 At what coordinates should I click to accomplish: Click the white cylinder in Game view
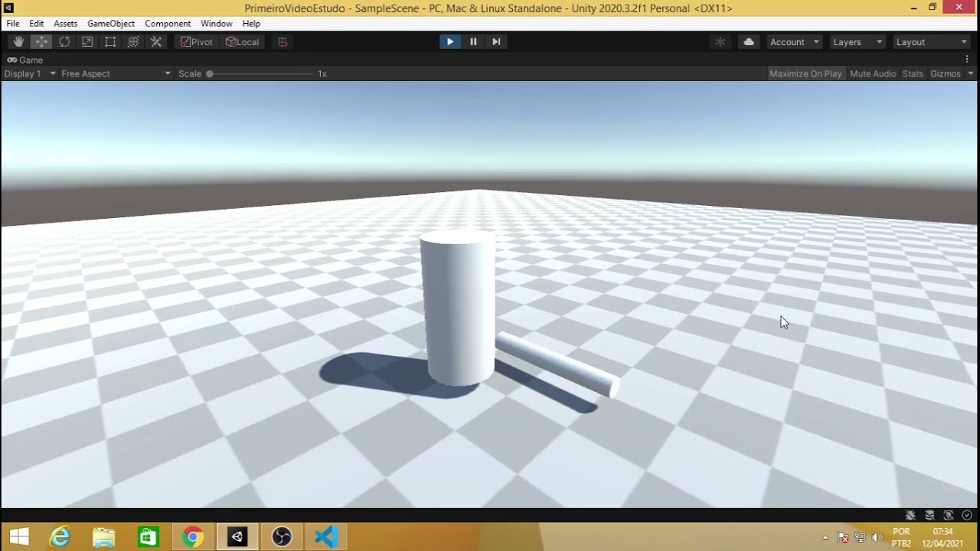pyautogui.click(x=458, y=308)
